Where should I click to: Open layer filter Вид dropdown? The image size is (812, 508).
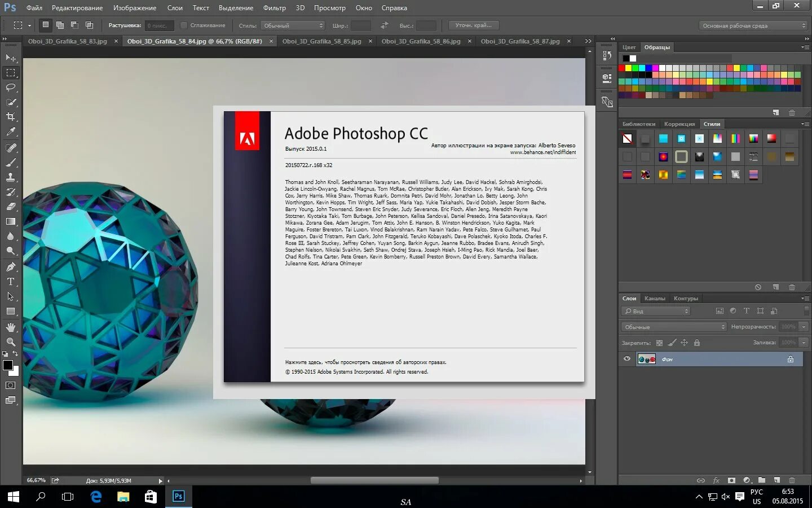tap(656, 311)
